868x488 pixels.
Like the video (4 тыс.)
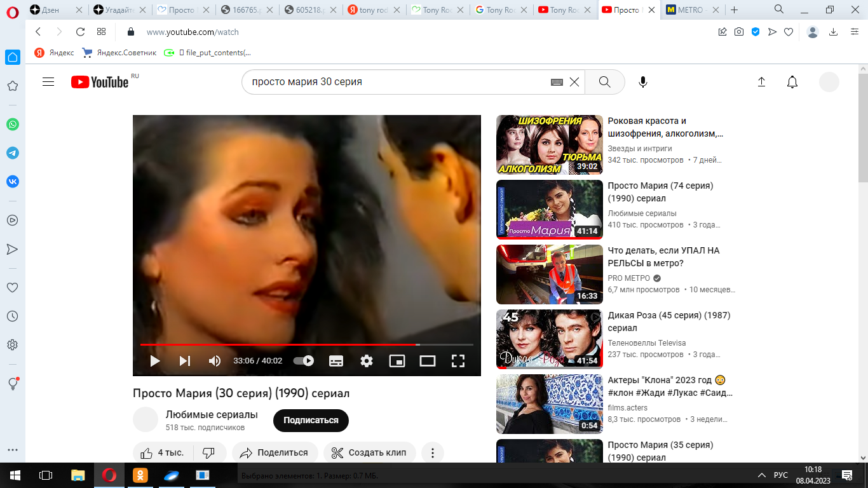coord(163,453)
